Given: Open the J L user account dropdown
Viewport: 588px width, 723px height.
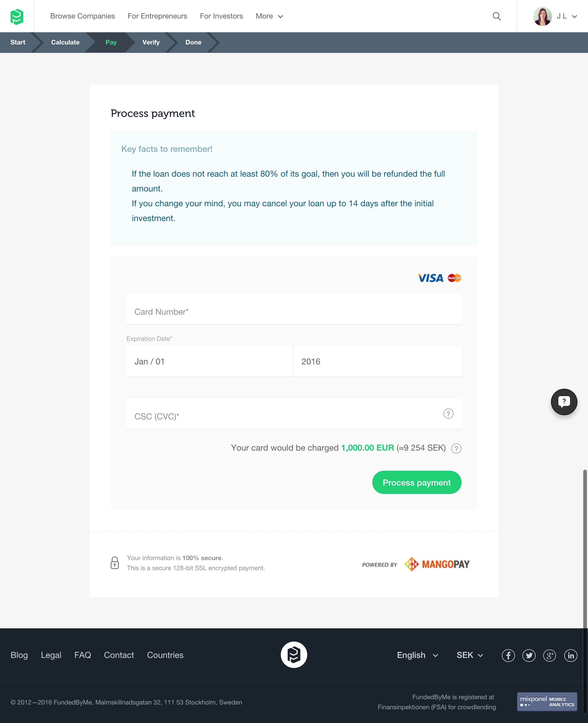Looking at the screenshot, I should tap(555, 16).
